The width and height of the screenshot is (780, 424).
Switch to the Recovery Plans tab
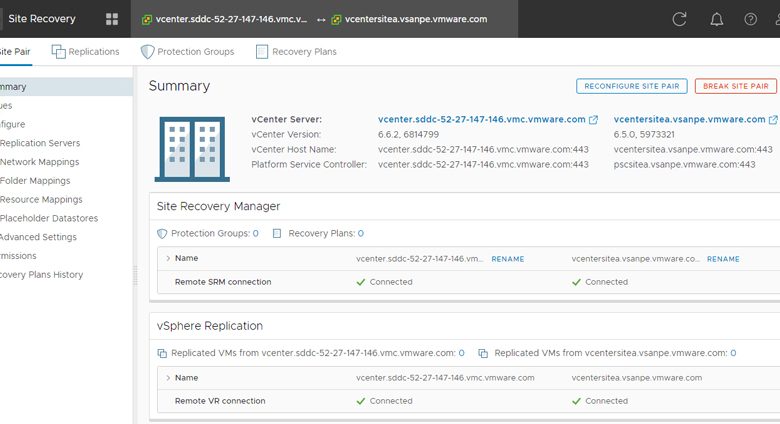[296, 52]
